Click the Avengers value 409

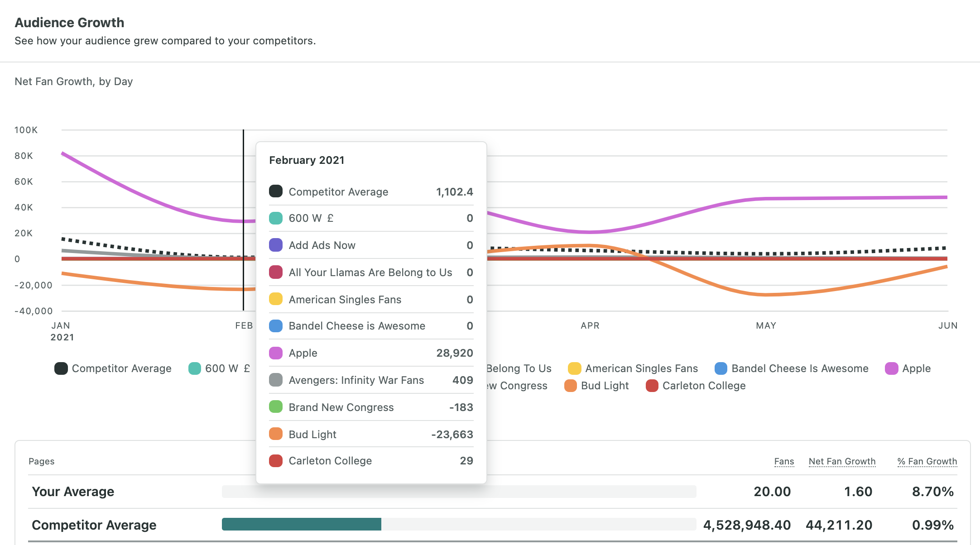coord(463,380)
